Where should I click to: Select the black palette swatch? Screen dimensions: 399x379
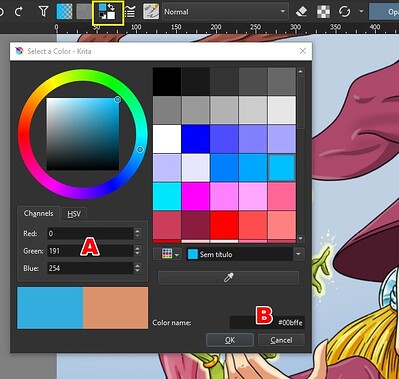[167, 81]
